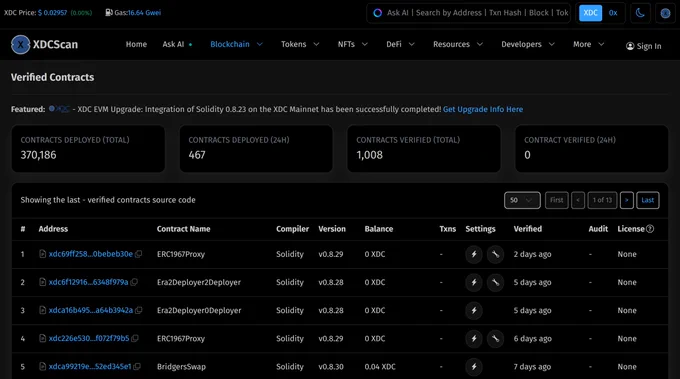The width and height of the screenshot is (680, 379).
Task: Click the gas pump icon
Action: point(109,13)
